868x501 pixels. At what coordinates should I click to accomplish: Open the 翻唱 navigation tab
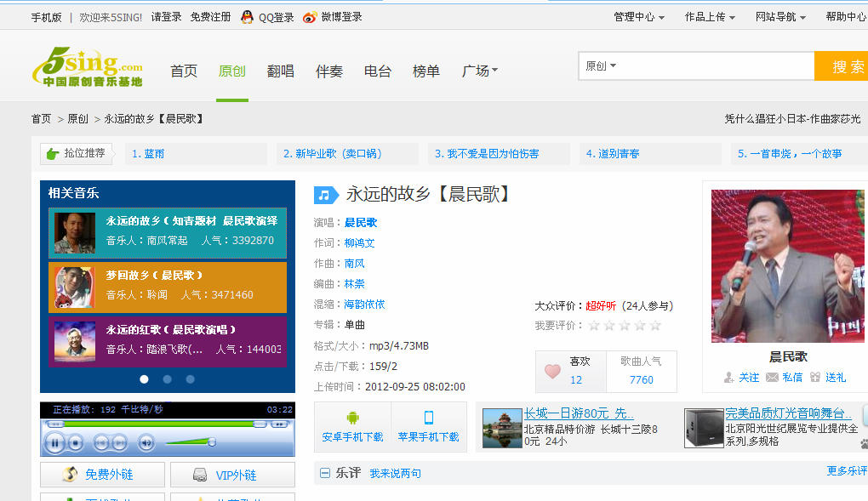tap(281, 71)
